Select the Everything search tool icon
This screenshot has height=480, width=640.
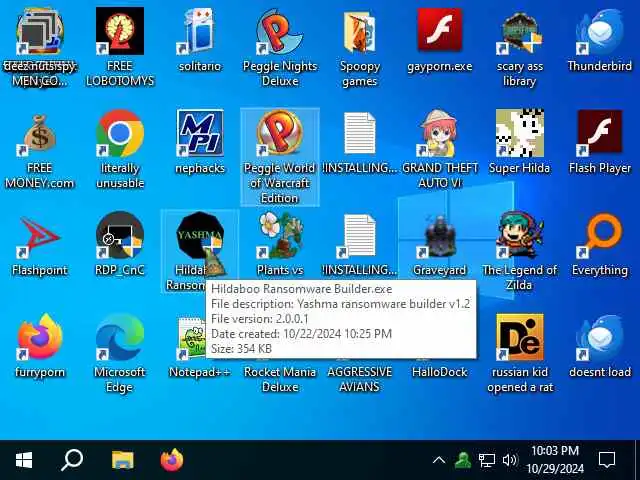(600, 235)
